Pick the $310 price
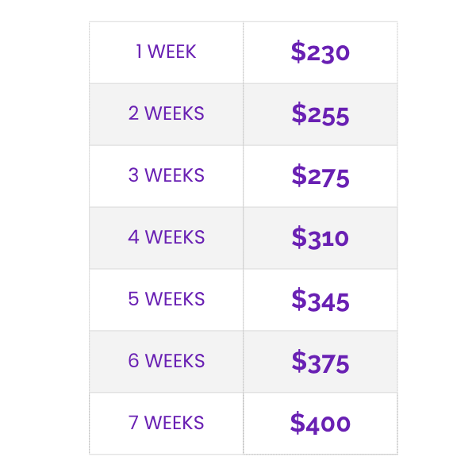The height and width of the screenshot is (476, 476). (320, 237)
